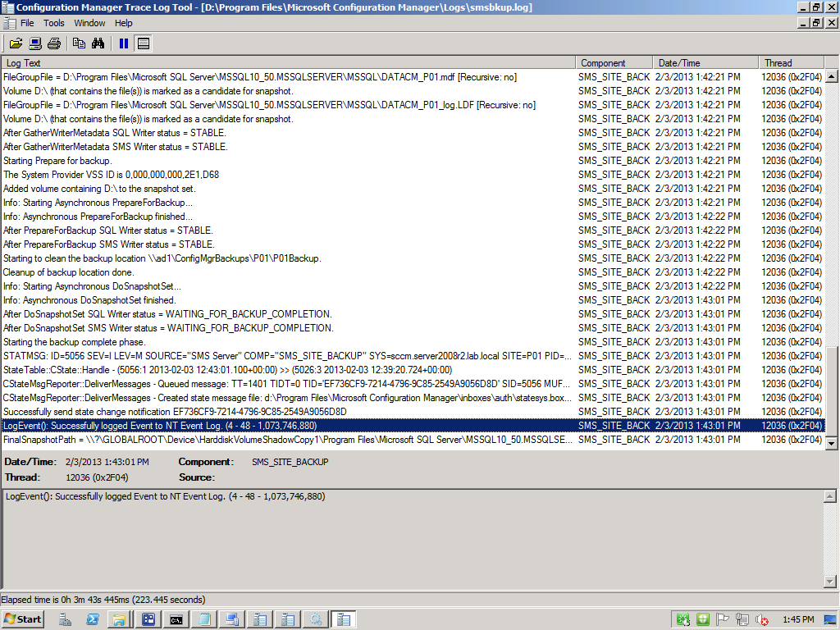
Task: Select the highlighted 'LogEvent(): Successfully logged Event' row
Action: pyautogui.click(x=413, y=426)
